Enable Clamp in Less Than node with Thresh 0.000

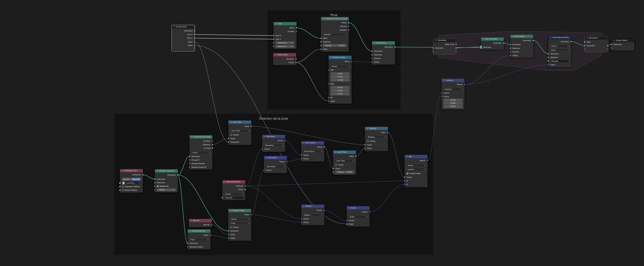point(336,165)
